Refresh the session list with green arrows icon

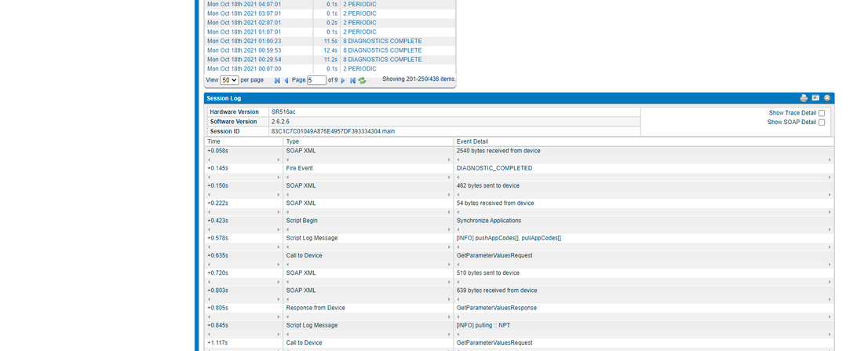pyautogui.click(x=362, y=80)
